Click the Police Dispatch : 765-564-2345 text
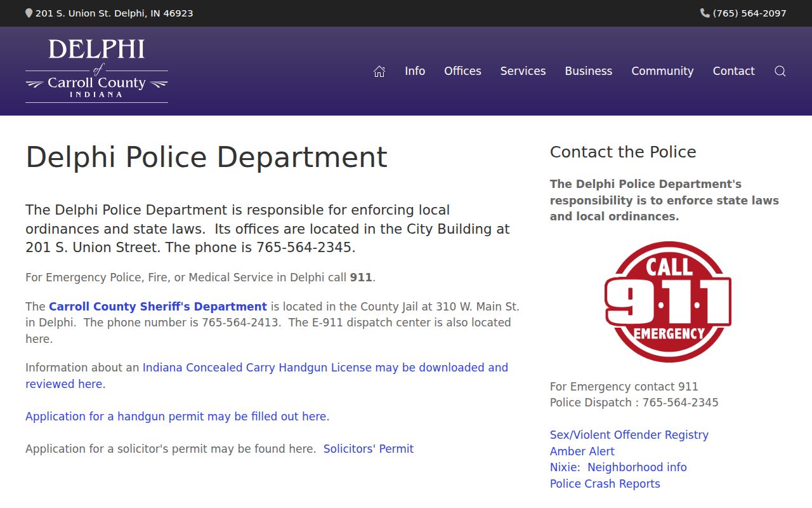This screenshot has height=508, width=812. [634, 403]
